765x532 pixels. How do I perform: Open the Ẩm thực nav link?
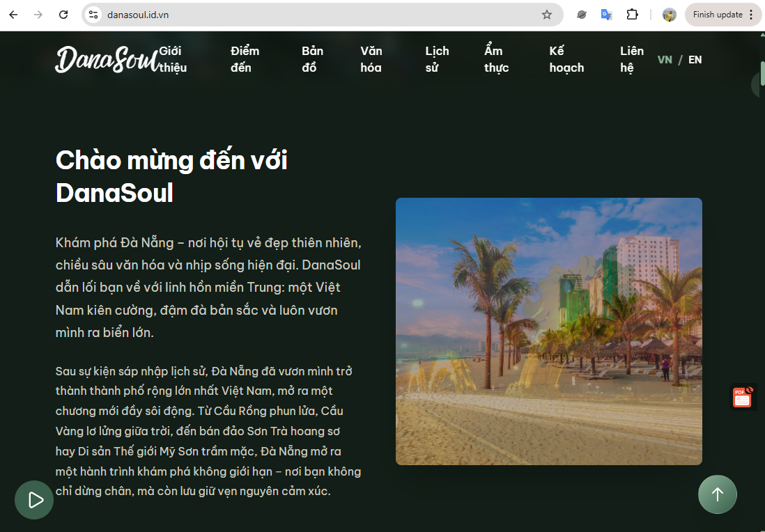[x=496, y=59]
